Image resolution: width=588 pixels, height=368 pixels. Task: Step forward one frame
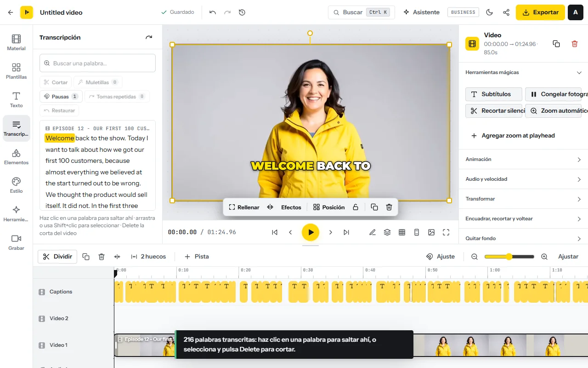(331, 232)
